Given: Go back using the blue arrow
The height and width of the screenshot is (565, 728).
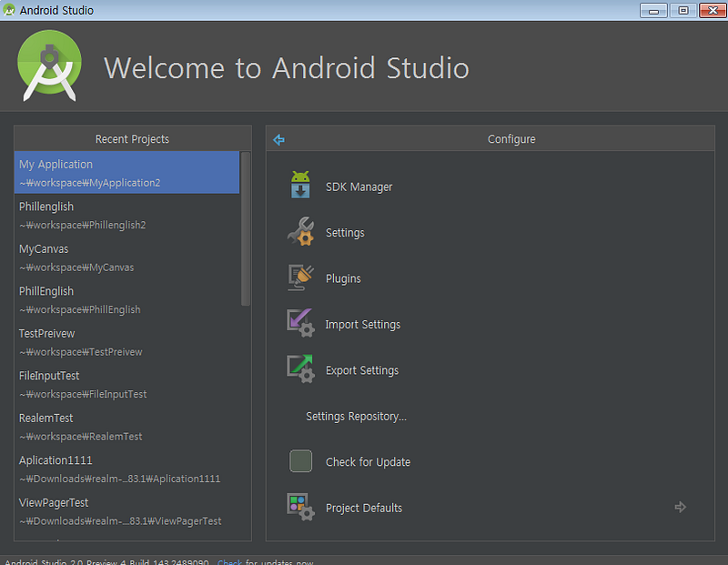Looking at the screenshot, I should click(278, 139).
